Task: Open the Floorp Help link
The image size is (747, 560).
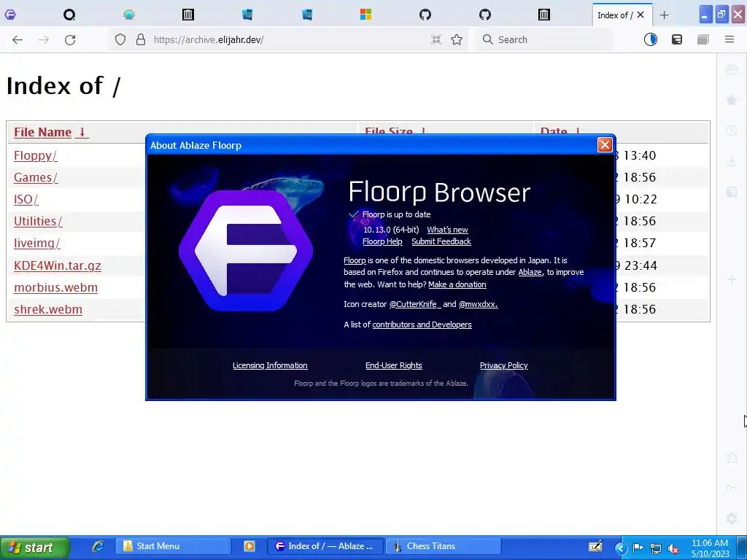Action: [x=382, y=241]
